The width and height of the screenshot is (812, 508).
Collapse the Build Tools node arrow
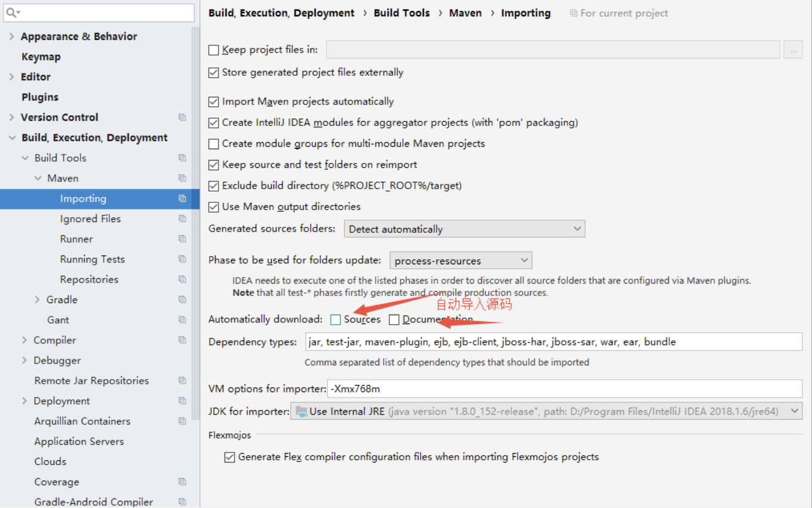click(25, 158)
